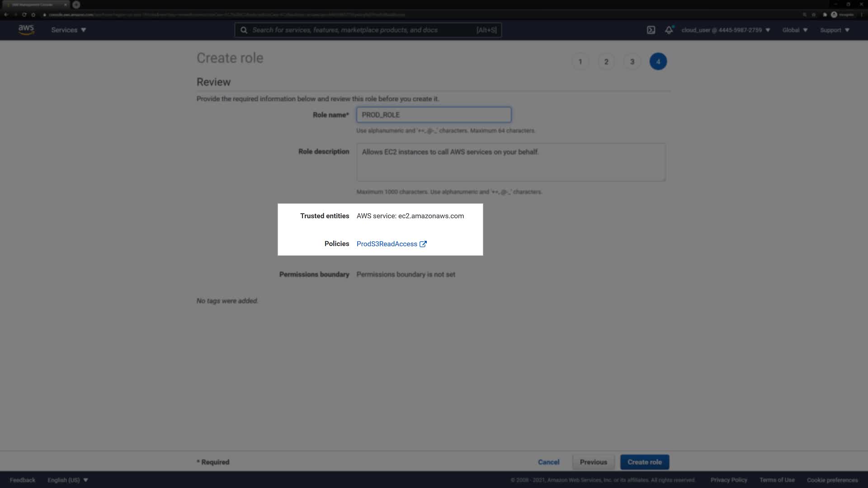Image resolution: width=868 pixels, height=488 pixels.
Task: Open the cloud_user account dropdown
Action: click(x=726, y=30)
